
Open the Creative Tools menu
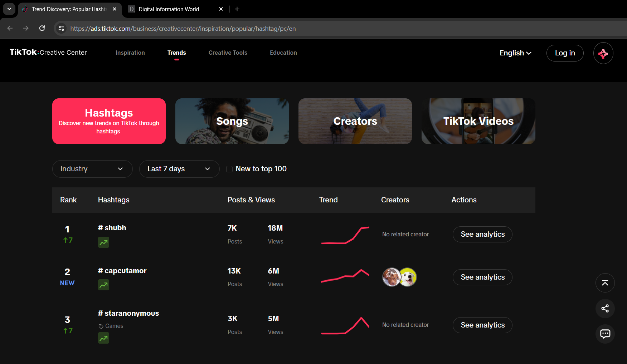click(228, 53)
